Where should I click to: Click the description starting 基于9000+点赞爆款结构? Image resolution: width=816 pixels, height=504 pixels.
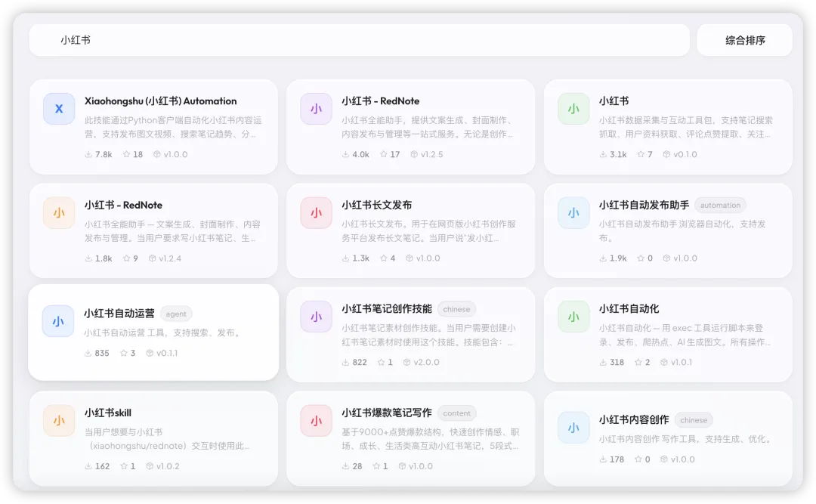point(431,439)
